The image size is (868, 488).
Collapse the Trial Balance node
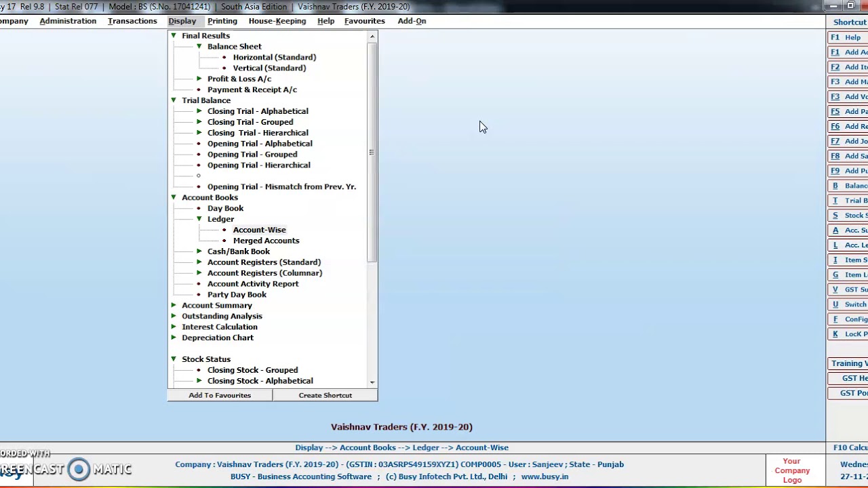tap(174, 100)
